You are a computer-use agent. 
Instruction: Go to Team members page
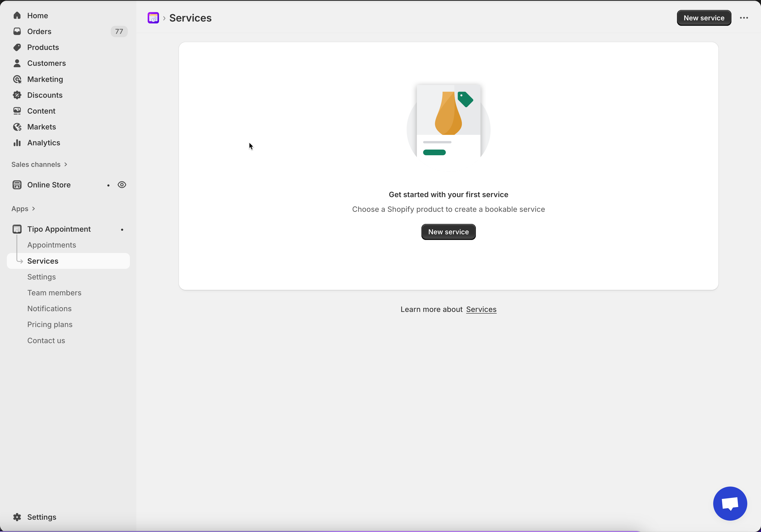(x=54, y=293)
